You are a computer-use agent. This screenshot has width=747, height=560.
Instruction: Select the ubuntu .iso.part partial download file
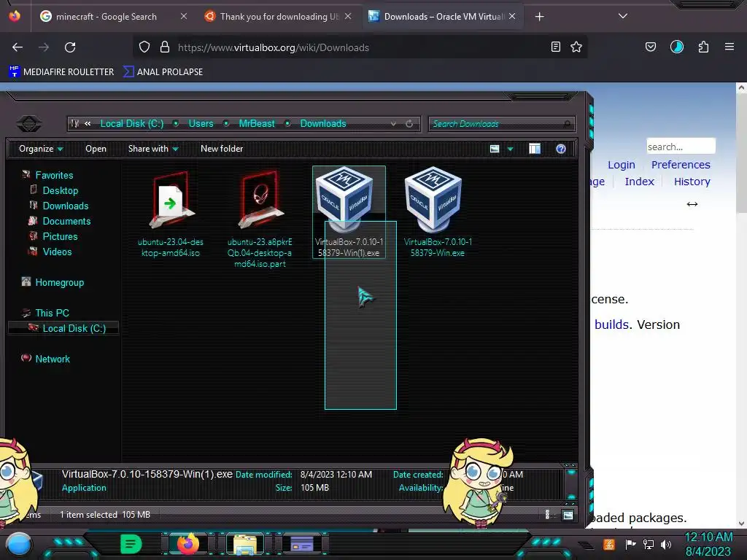pyautogui.click(x=260, y=219)
